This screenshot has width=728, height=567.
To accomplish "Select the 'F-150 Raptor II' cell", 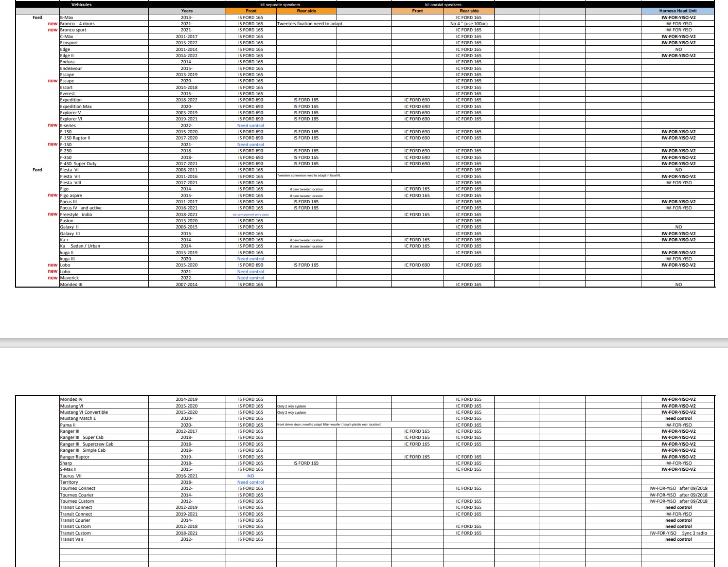I will tap(104, 138).
